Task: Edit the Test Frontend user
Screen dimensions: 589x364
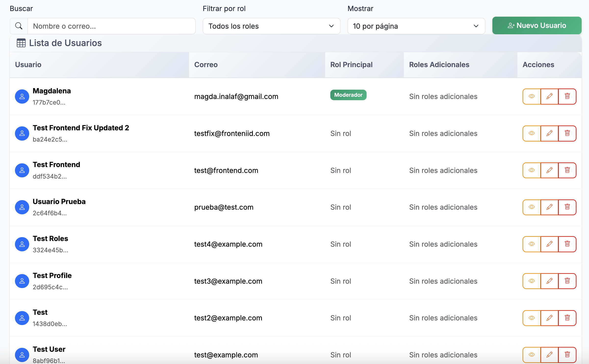Action: (549, 170)
